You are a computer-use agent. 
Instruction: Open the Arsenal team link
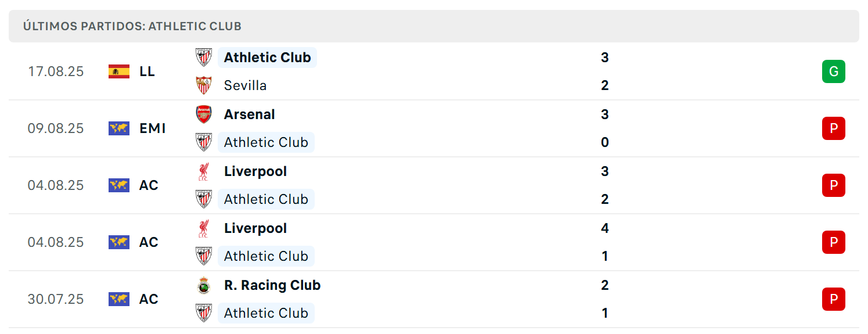click(x=250, y=114)
